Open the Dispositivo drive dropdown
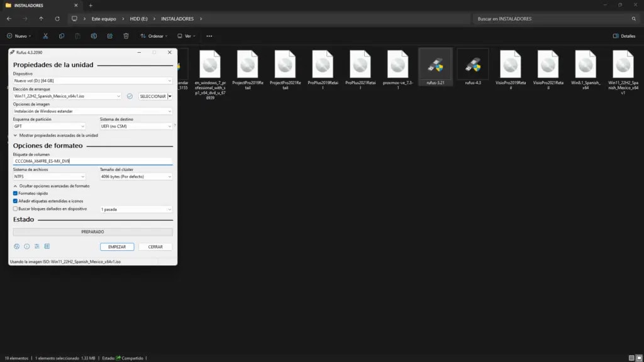The height and width of the screenshot is (362, 644). (x=92, y=81)
